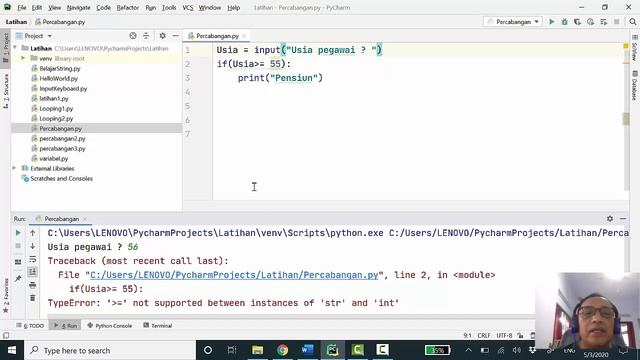640x360 pixels.
Task: Select the Percabangan.py editor tab
Action: pos(217,36)
